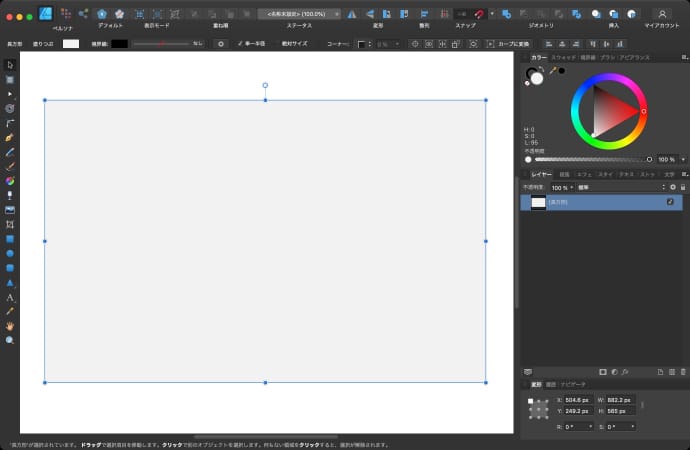Select the Ellipse shape tool
Image resolution: width=690 pixels, height=450 pixels.
10,254
